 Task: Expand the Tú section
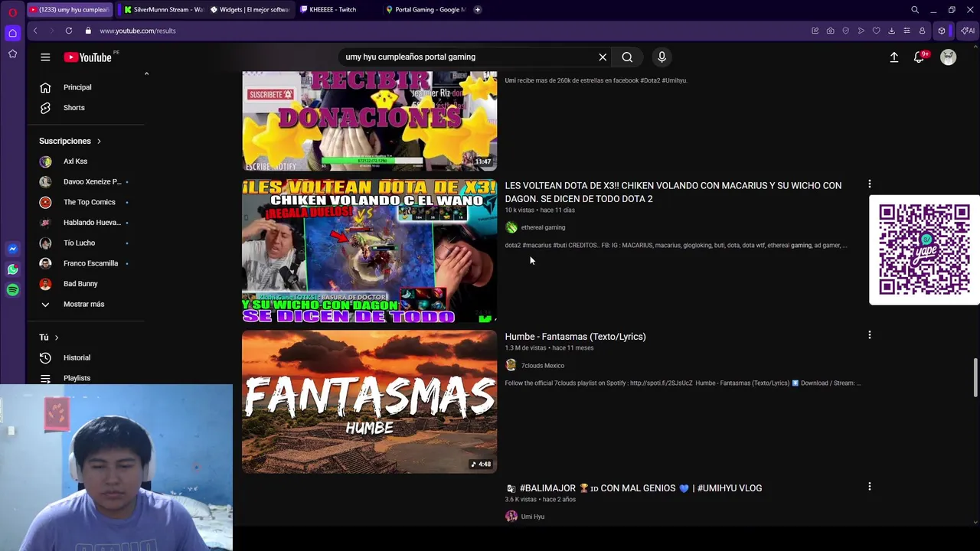pyautogui.click(x=49, y=337)
